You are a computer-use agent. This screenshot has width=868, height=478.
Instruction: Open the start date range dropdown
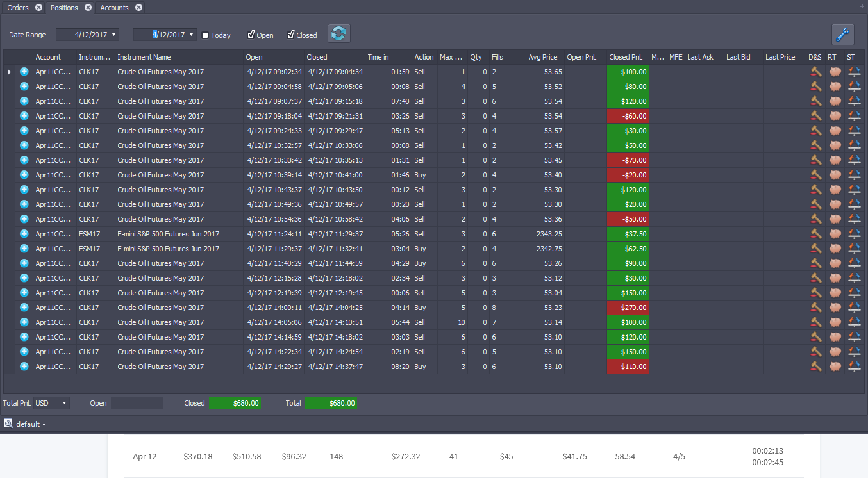point(114,35)
